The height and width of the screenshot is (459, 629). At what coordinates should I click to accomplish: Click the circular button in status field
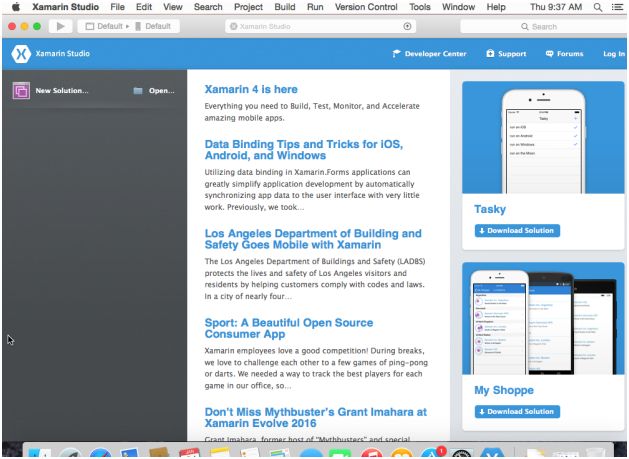point(407,26)
